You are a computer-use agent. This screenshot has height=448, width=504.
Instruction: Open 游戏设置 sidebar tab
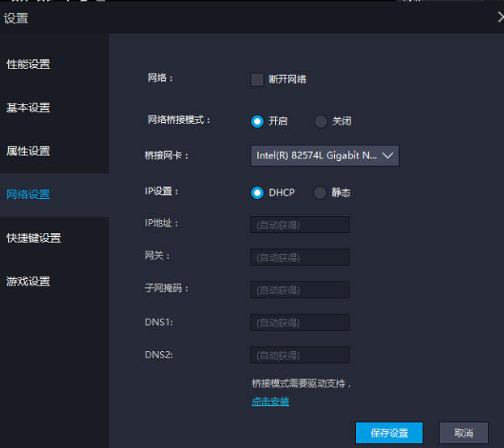coord(29,281)
